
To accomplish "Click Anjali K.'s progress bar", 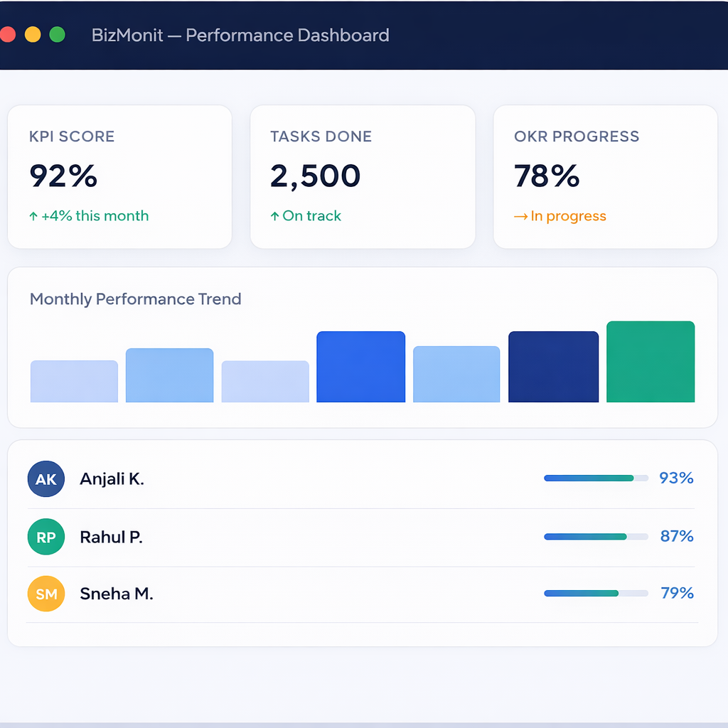I will click(596, 478).
